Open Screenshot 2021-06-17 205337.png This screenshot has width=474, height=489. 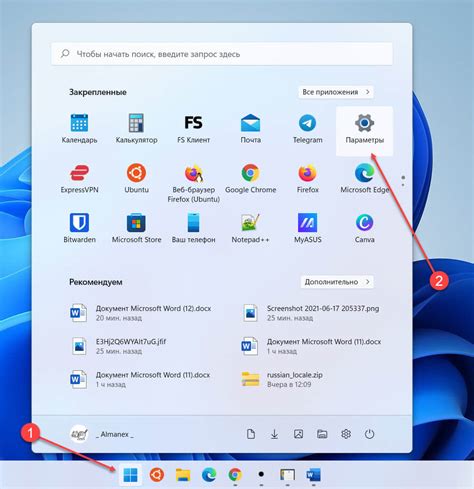click(312, 313)
